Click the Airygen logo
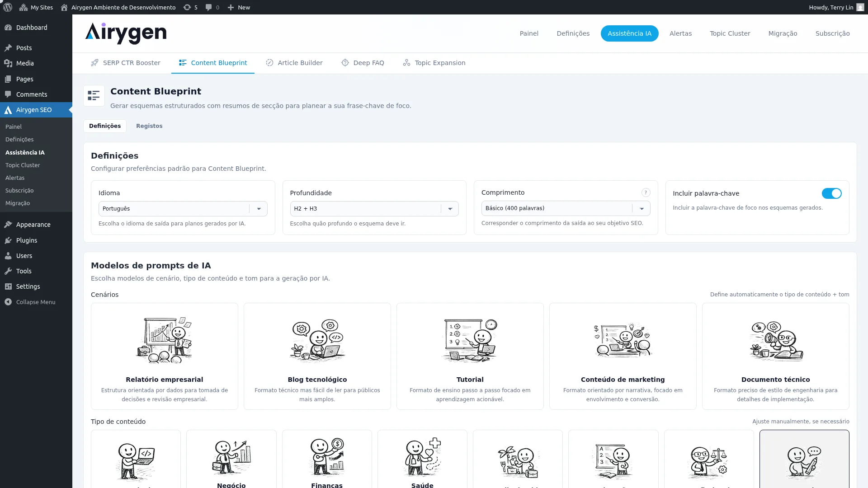868x488 pixels. tap(126, 33)
